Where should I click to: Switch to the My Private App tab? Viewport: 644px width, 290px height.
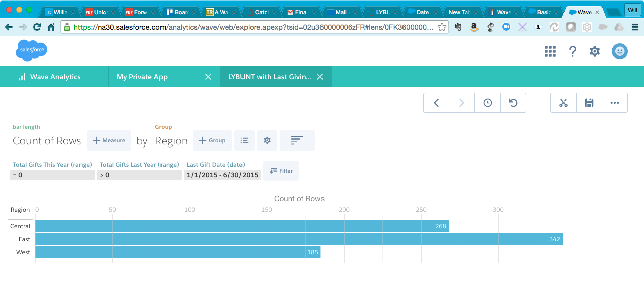(141, 77)
